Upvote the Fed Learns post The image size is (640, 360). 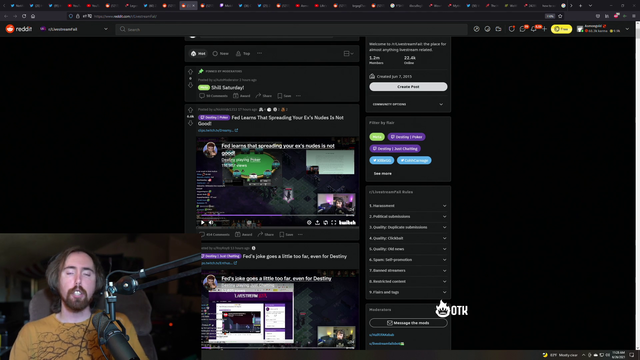tap(190, 110)
